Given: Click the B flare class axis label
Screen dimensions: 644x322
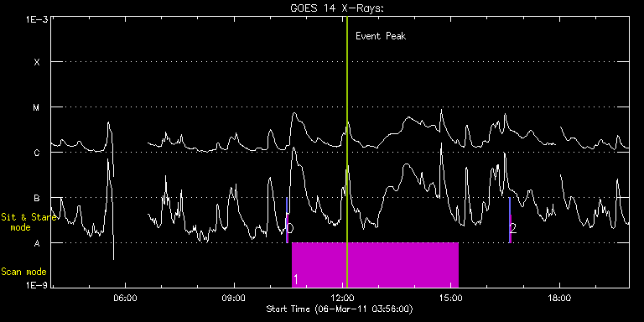Looking at the screenshot, I should point(37,199).
